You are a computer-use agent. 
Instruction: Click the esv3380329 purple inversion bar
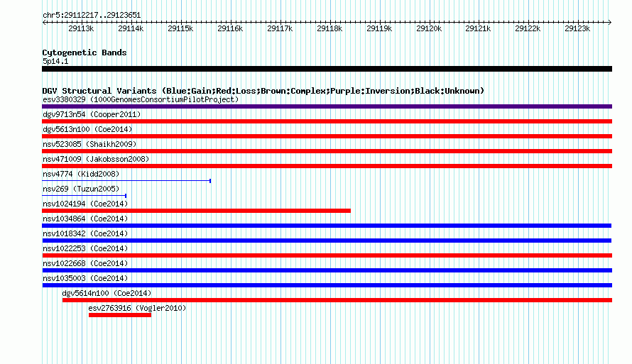[x=327, y=106]
